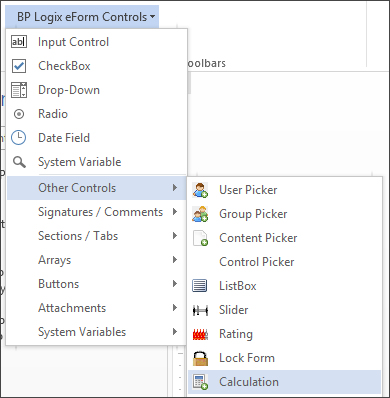The height and width of the screenshot is (398, 390).
Task: Click the Group Picker people icon
Action: click(x=200, y=214)
